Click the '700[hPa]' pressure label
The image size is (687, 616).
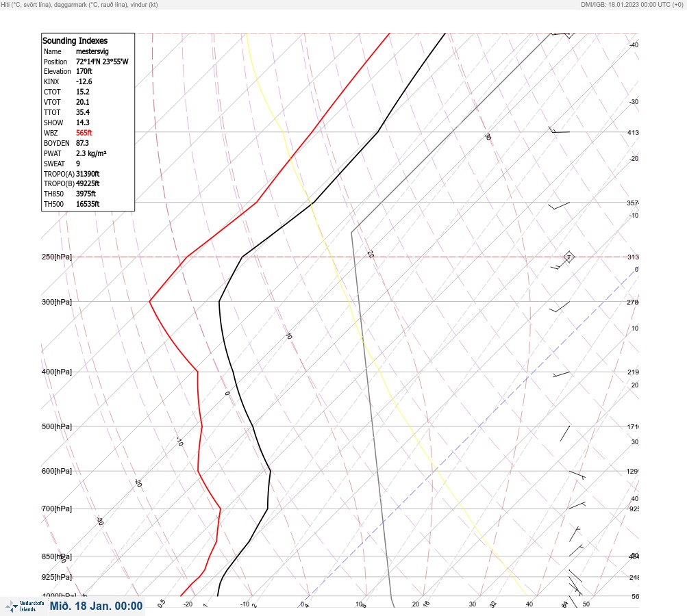pos(57,509)
